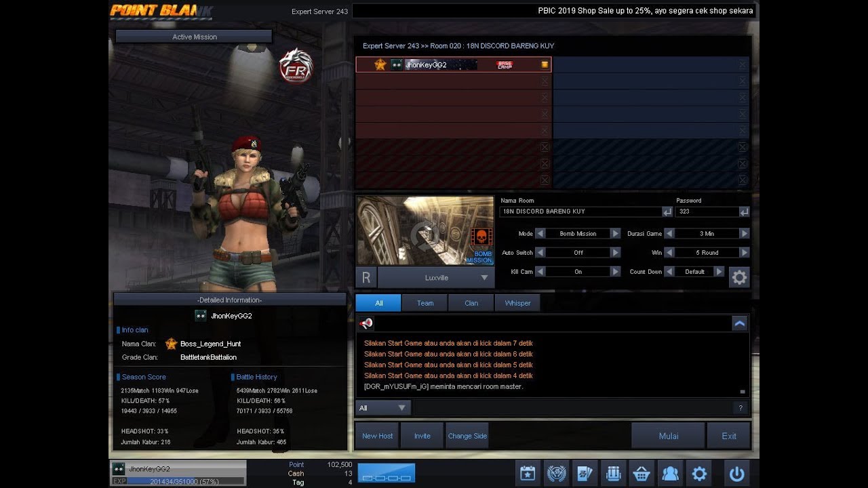
Task: Click rank badge in bottom-left profile bar
Action: (119, 468)
